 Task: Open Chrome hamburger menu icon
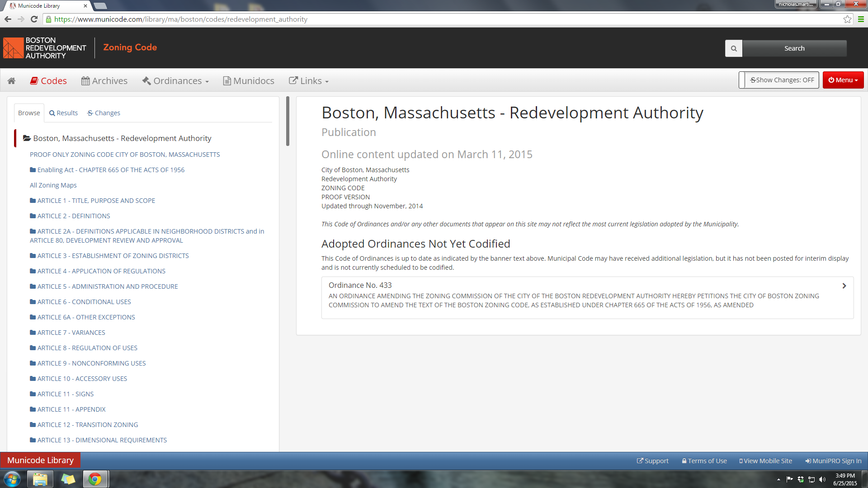click(861, 19)
